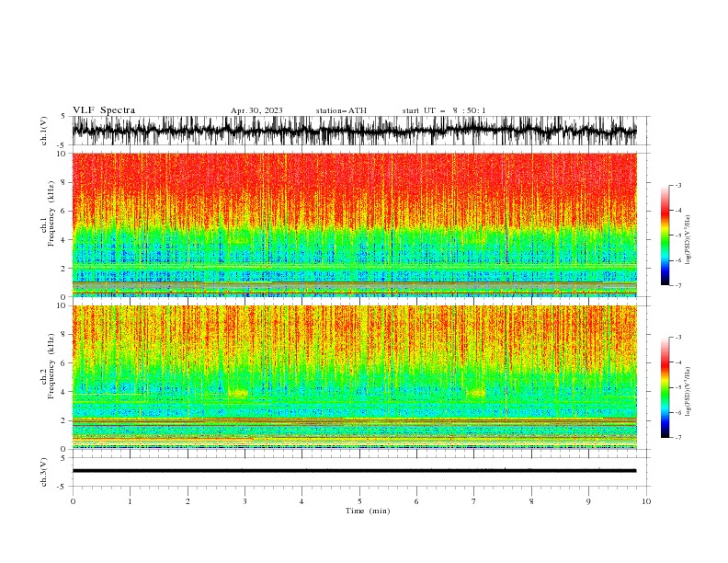The height and width of the screenshot is (563, 728).
Task: Click the log(PSD) label beside lower color bar
Action: point(688,392)
